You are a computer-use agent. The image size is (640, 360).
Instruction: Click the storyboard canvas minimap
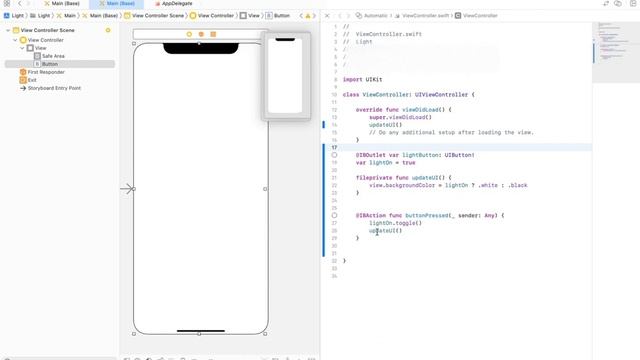[286, 76]
